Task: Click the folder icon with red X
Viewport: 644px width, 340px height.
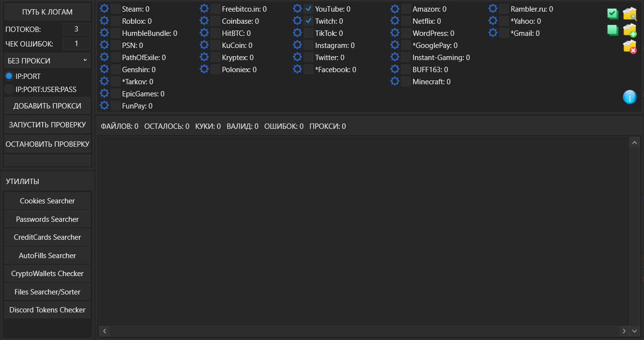Action: click(x=629, y=47)
